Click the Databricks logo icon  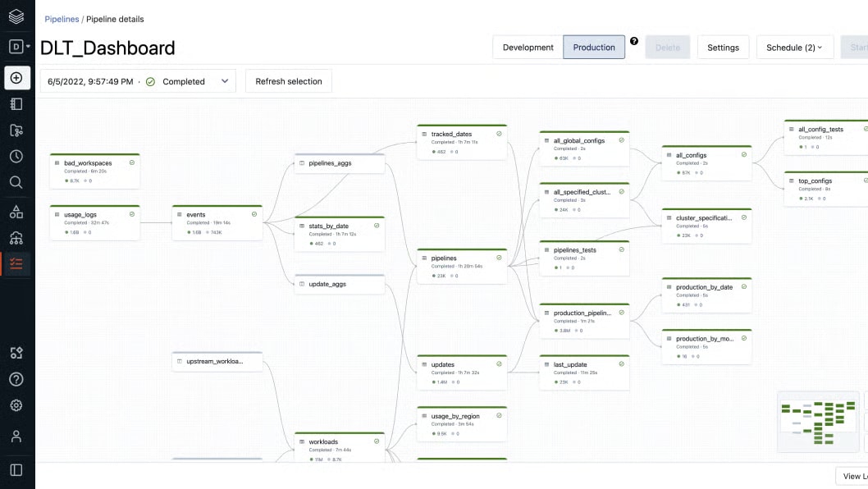[16, 16]
